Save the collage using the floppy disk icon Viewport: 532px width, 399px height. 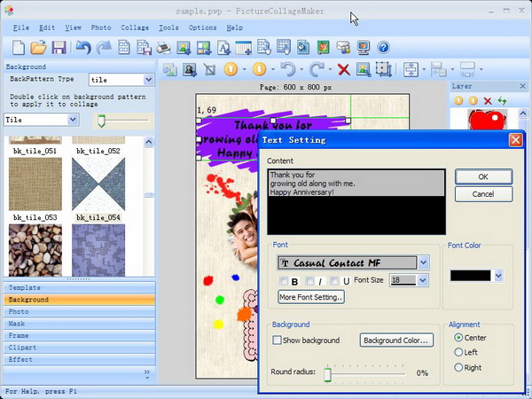pos(59,47)
